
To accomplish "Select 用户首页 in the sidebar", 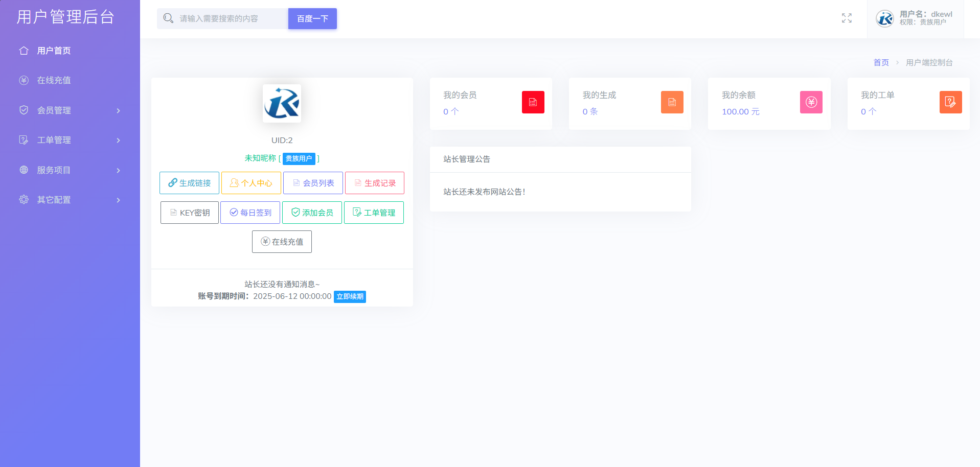I will coord(54,50).
